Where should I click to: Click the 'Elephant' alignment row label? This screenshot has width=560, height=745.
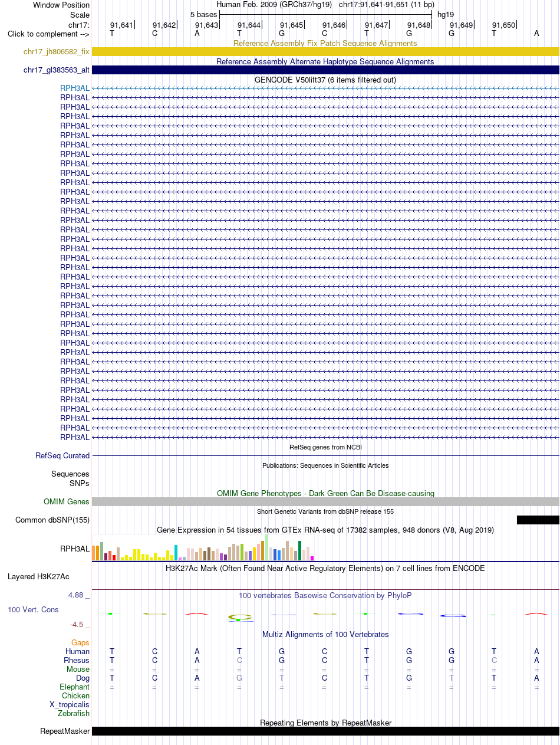(75, 687)
